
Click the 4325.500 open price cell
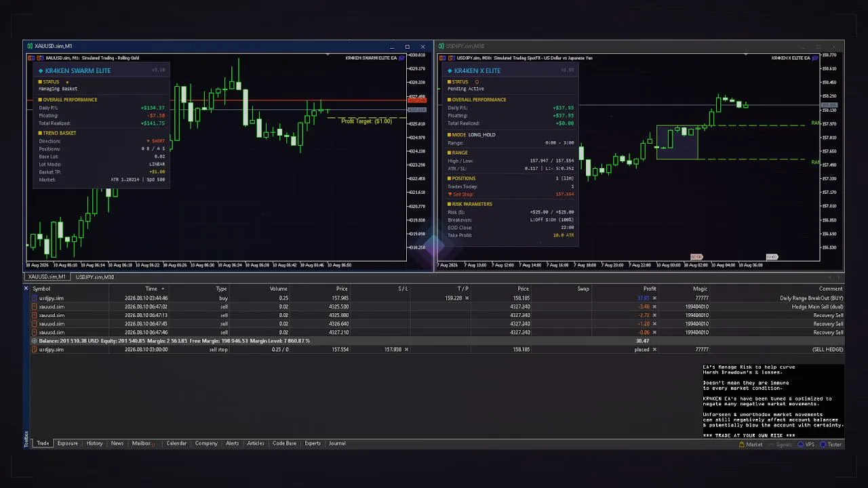point(339,306)
